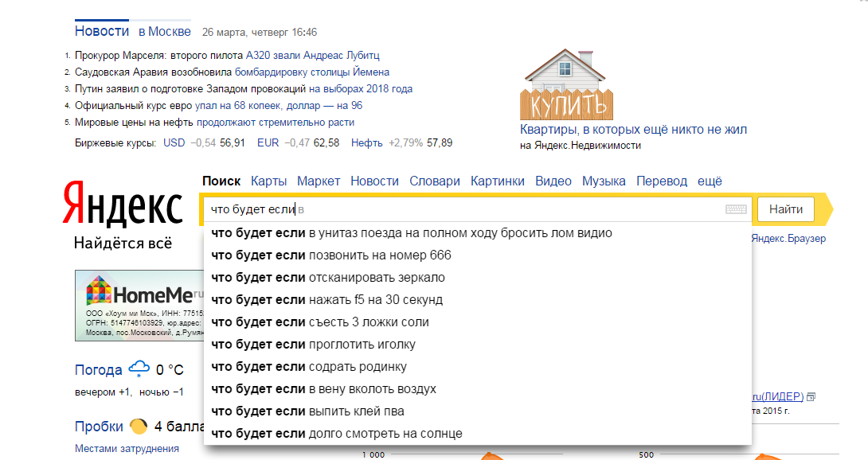Viewport: 868px width, 460px height.
Task: Pick suggestion 'съесть 3 ложки соли'
Action: click(x=319, y=322)
